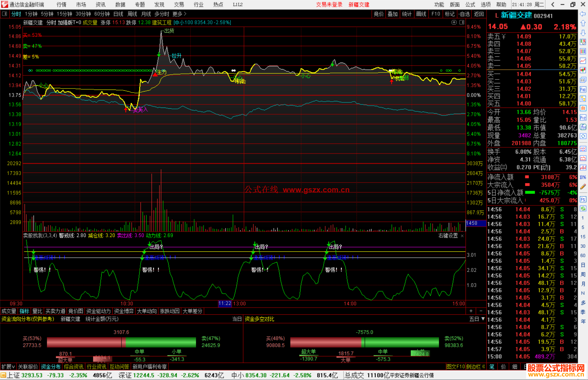Select the 日线 daily chart tab
This screenshot has height=380, width=588.
click(118, 14)
